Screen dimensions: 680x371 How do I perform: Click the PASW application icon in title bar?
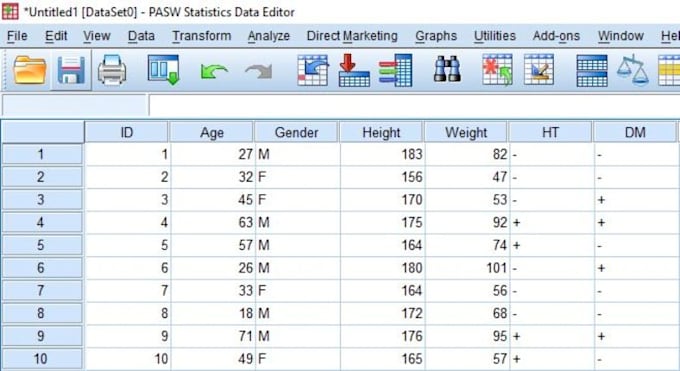(10, 11)
